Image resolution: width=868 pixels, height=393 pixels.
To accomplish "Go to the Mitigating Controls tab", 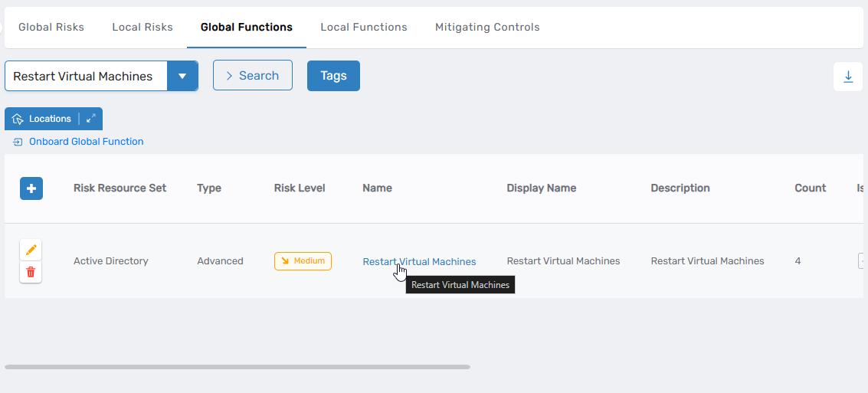I will point(487,28).
